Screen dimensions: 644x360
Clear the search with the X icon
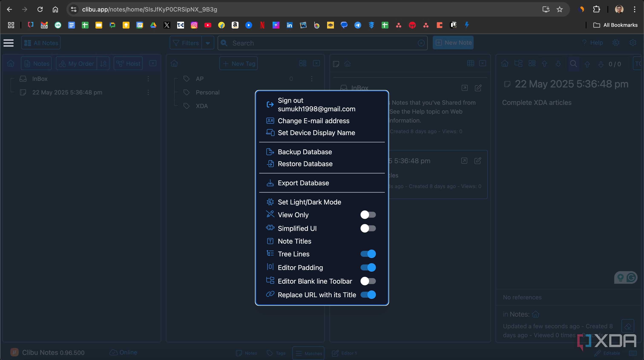[x=421, y=43]
